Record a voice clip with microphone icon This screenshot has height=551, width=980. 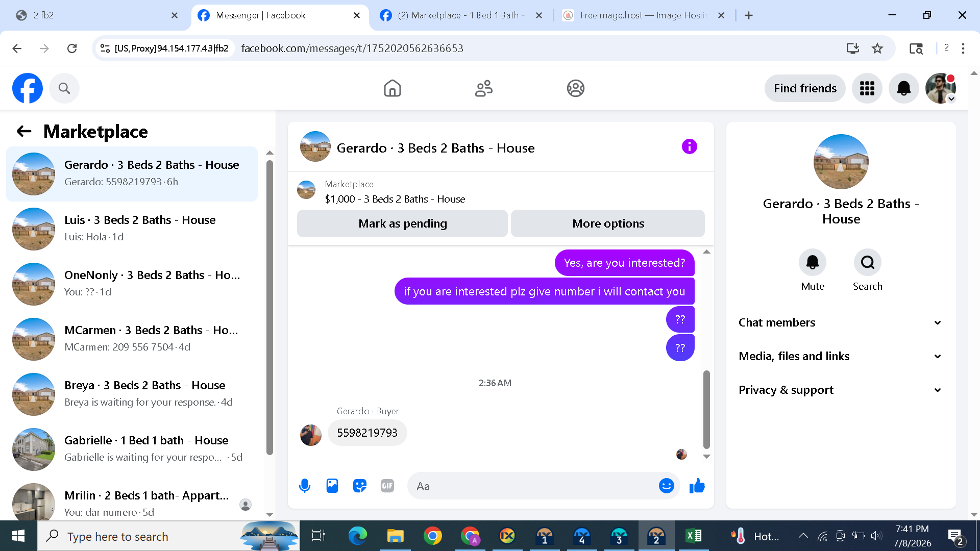tap(305, 486)
